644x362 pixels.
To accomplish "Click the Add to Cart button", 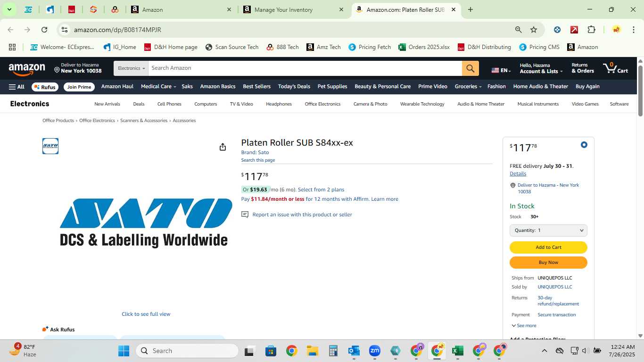I will pos(548,247).
